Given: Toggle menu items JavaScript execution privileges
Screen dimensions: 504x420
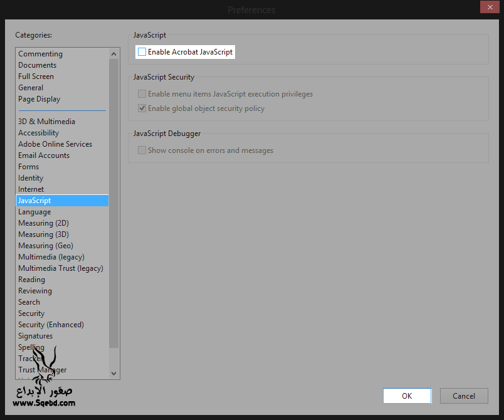Looking at the screenshot, I should (x=142, y=94).
